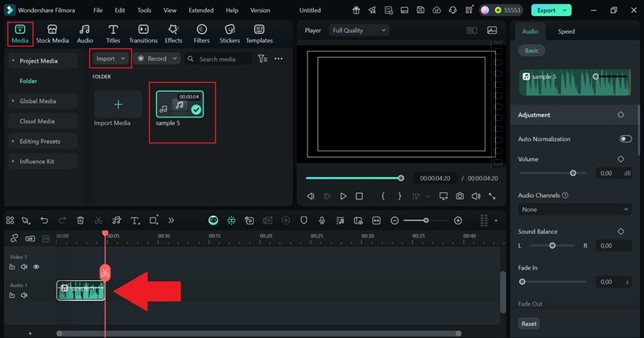Open the Stickers panel
Viewport: 644px width, 338px height.
point(229,34)
